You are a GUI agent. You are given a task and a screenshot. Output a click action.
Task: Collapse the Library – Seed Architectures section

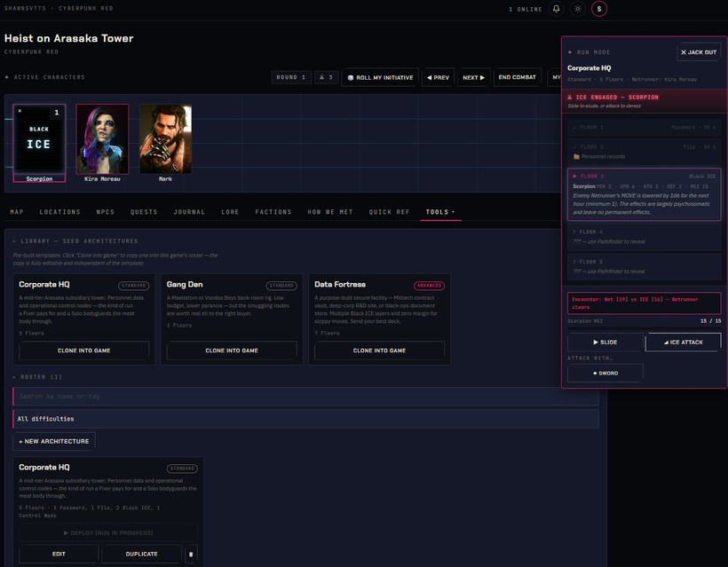(x=75, y=241)
